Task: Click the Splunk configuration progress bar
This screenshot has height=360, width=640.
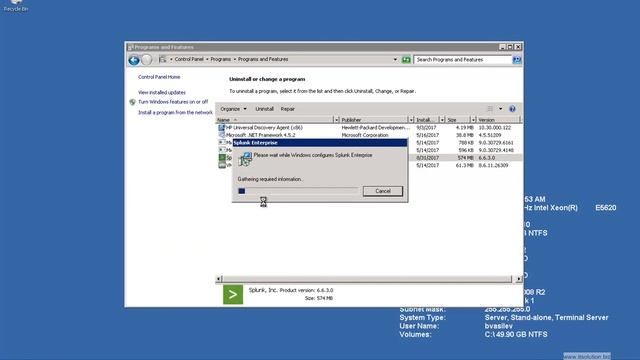Action: (x=298, y=191)
